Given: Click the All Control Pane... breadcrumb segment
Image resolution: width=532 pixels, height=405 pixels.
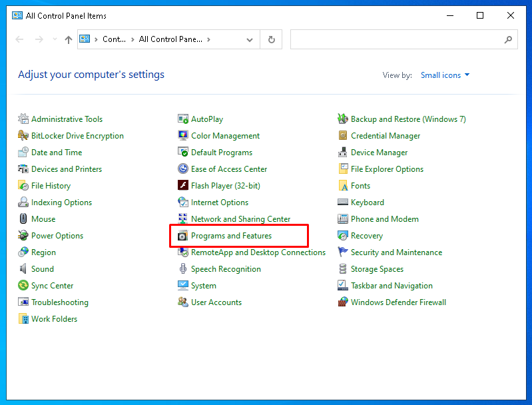Looking at the screenshot, I should [170, 39].
